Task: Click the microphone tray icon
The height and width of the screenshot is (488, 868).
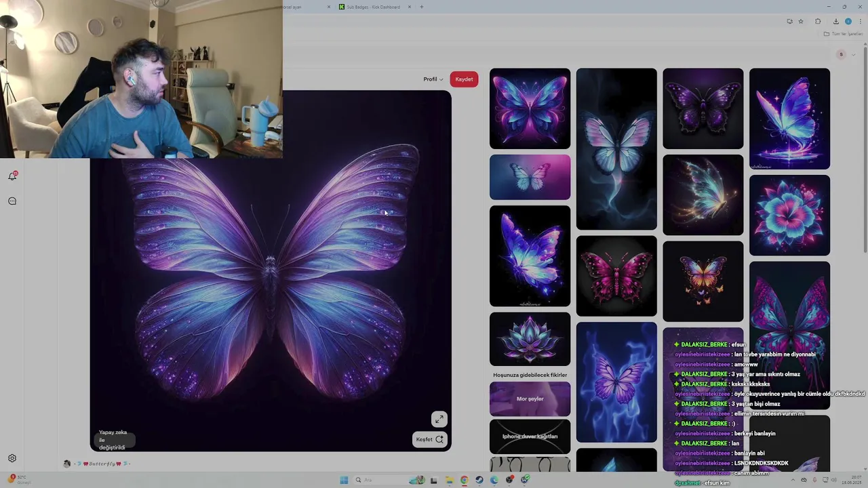Action: click(x=814, y=481)
